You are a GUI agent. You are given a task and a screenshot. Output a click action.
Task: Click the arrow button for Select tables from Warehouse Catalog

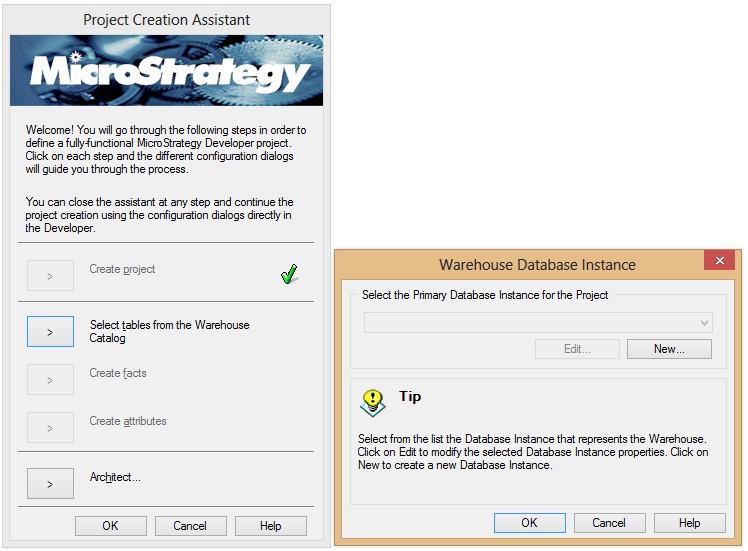[x=50, y=332]
